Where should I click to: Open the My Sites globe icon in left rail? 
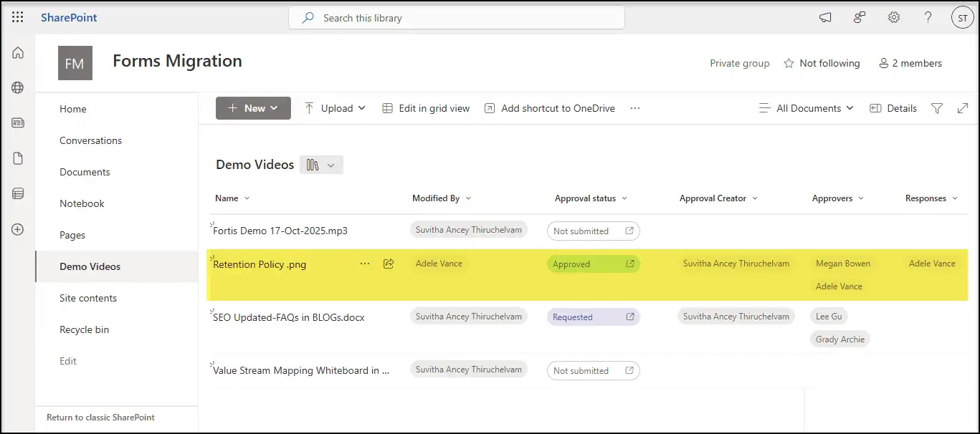pyautogui.click(x=17, y=87)
